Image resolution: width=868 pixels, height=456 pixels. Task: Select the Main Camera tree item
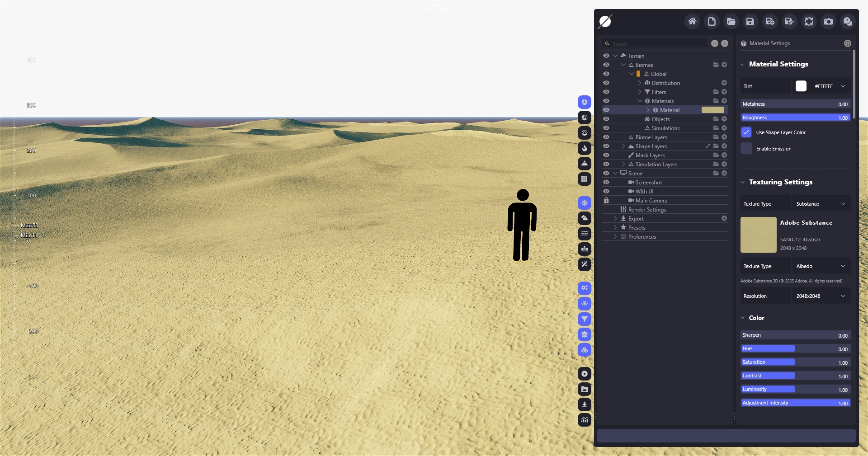651,200
